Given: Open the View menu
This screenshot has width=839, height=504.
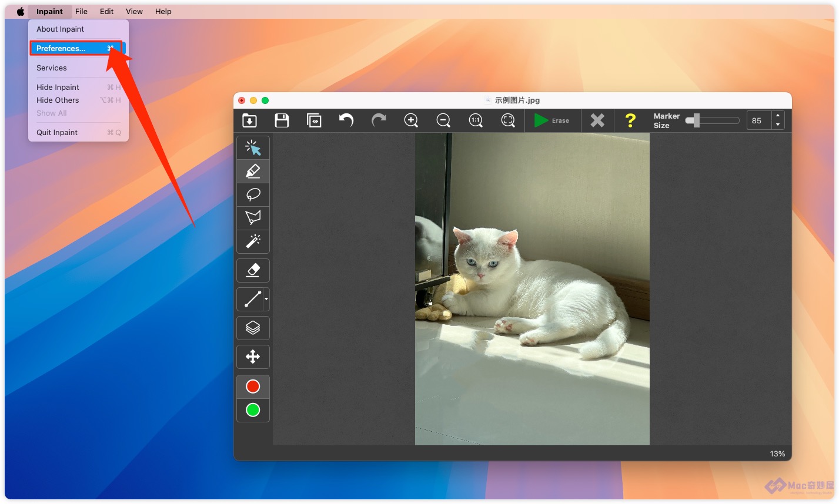Looking at the screenshot, I should [x=134, y=11].
